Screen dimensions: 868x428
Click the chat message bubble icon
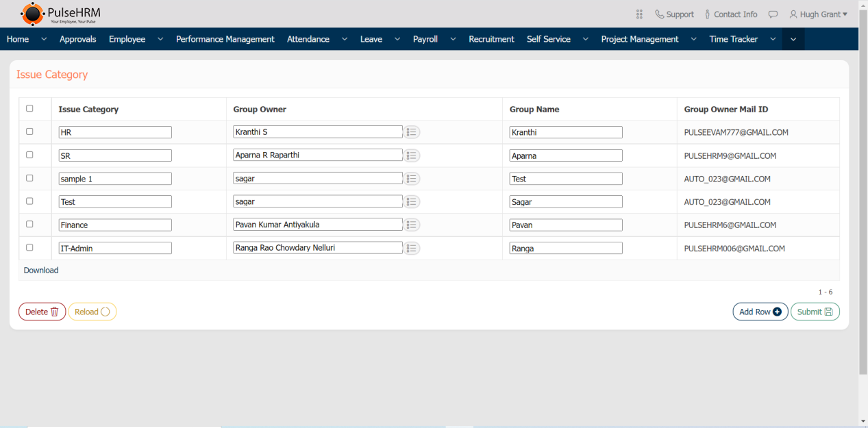[773, 14]
